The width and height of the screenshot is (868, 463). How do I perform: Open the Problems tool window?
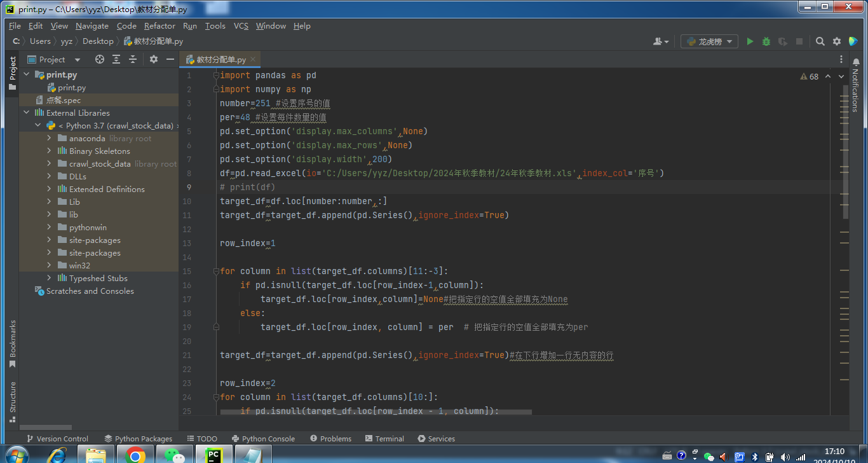point(330,439)
